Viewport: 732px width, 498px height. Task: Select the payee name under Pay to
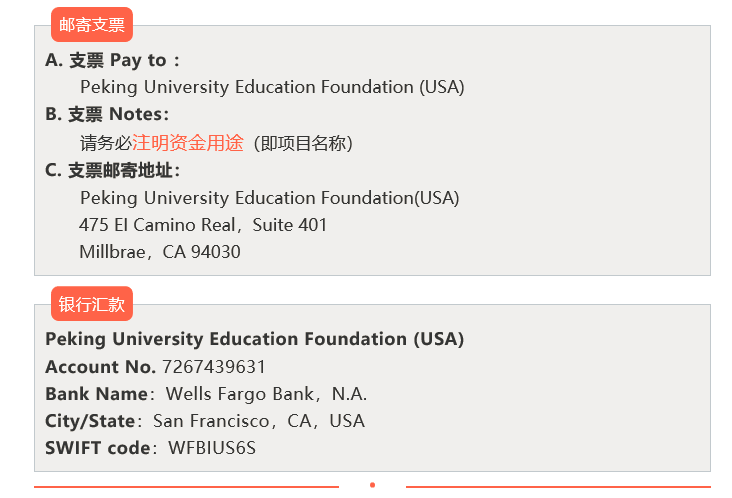272,87
